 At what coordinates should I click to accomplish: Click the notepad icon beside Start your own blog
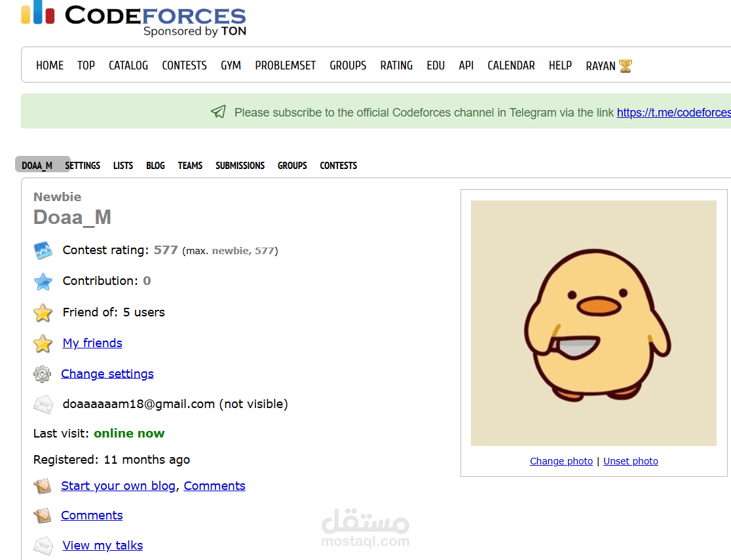click(x=43, y=487)
